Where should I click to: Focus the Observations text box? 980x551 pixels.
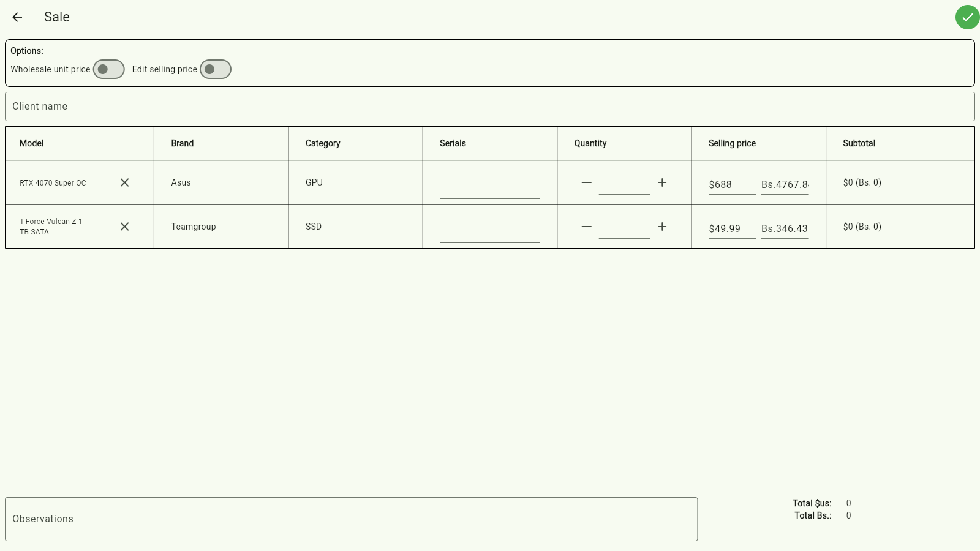(351, 519)
